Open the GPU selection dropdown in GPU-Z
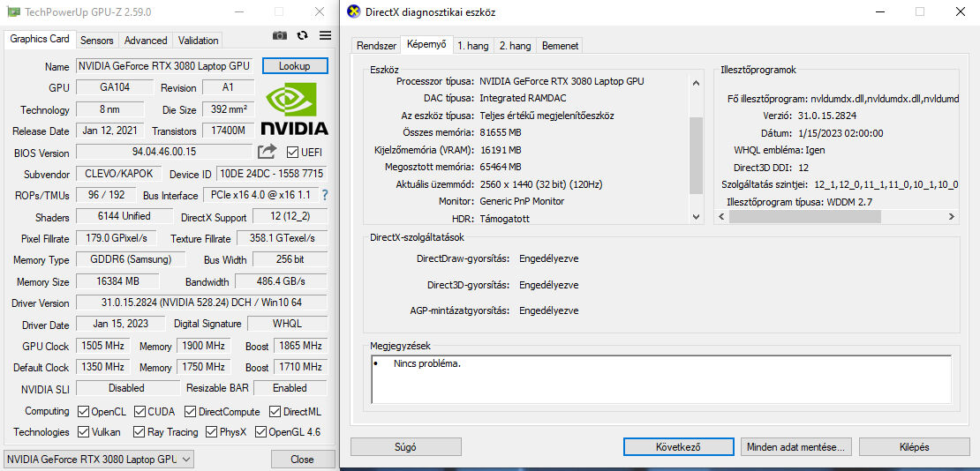Image resolution: width=980 pixels, height=471 pixels. pyautogui.click(x=99, y=460)
